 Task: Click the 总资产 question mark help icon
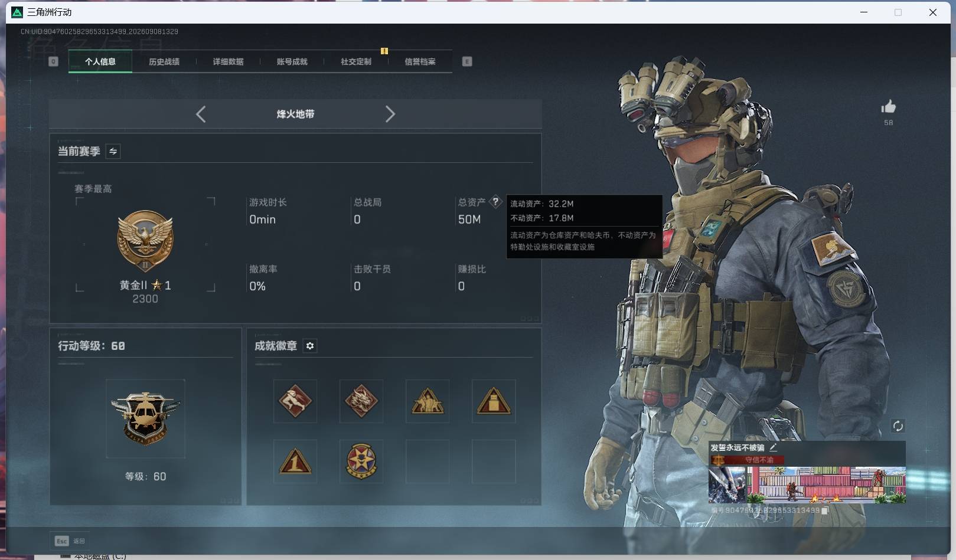[x=495, y=201]
